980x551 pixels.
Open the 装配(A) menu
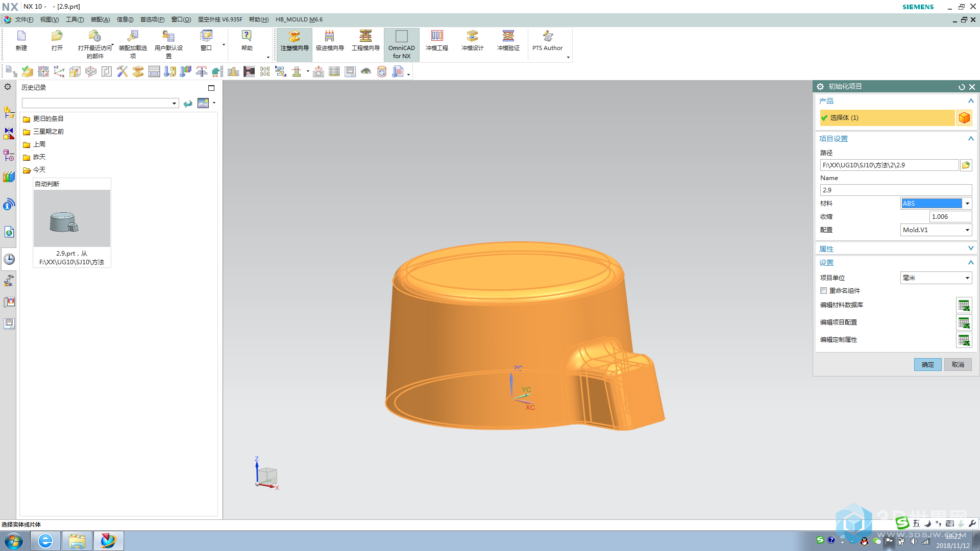tap(100, 19)
